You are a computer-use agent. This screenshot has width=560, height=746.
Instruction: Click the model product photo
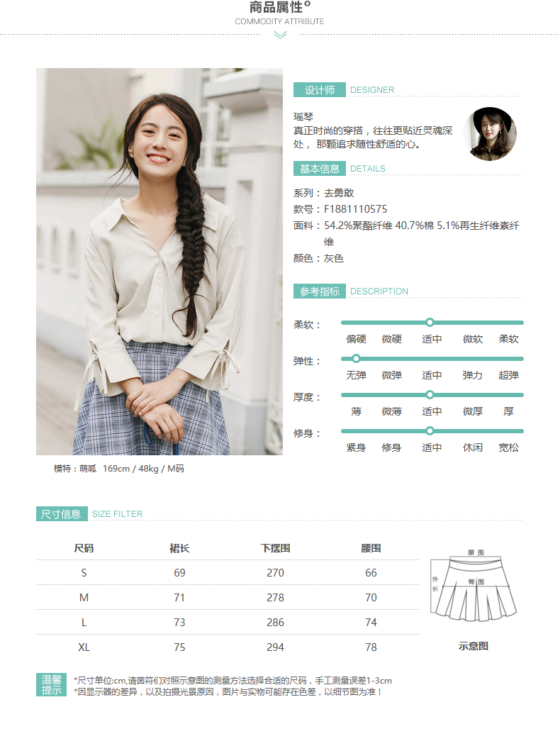click(x=159, y=262)
